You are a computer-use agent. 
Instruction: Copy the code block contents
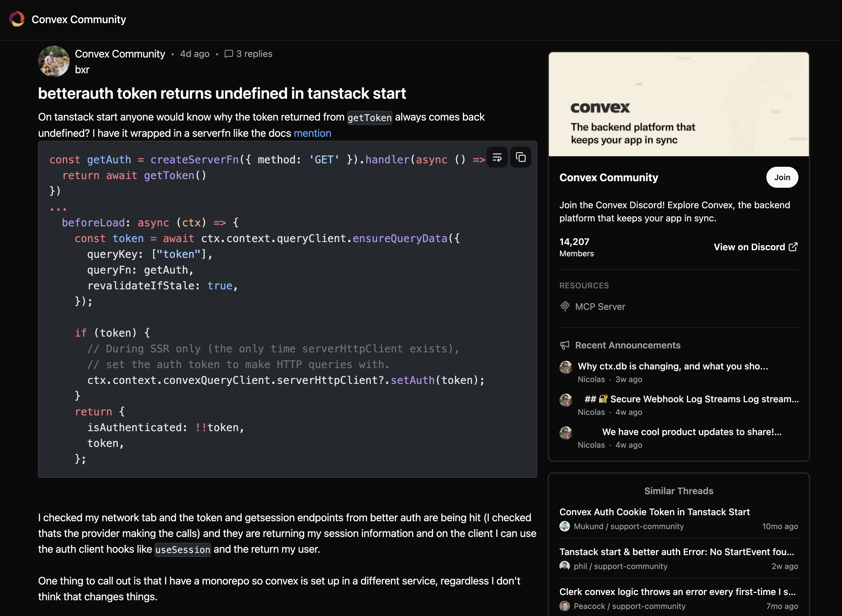(521, 157)
